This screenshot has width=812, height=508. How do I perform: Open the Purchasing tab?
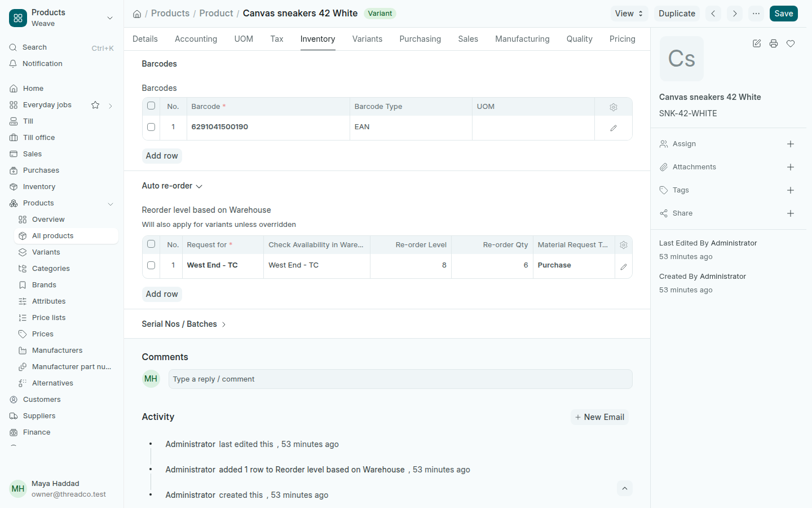point(420,39)
